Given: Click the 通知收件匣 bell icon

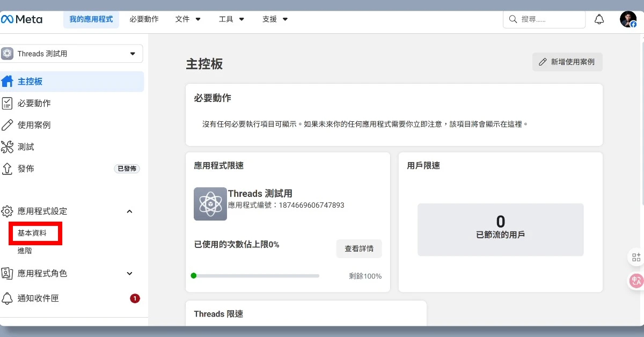Looking at the screenshot, I should tap(7, 298).
